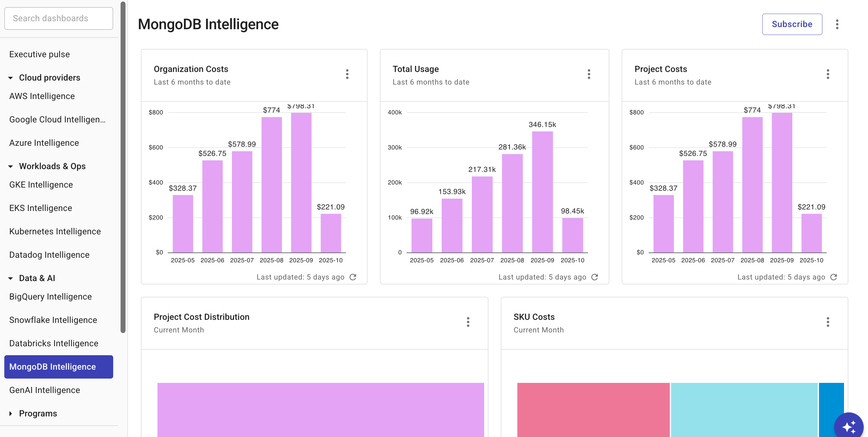Click the Search dashboards field
This screenshot has height=437, width=868.
(59, 18)
